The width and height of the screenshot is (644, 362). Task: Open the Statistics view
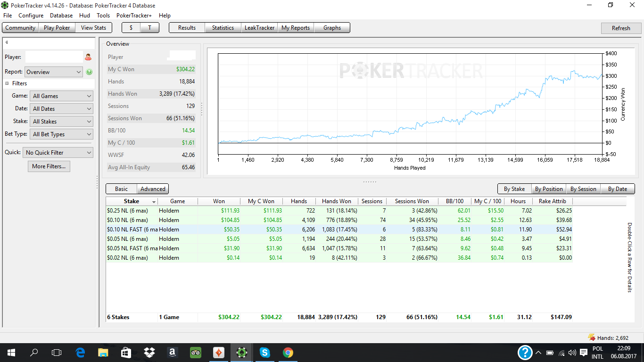[223, 28]
